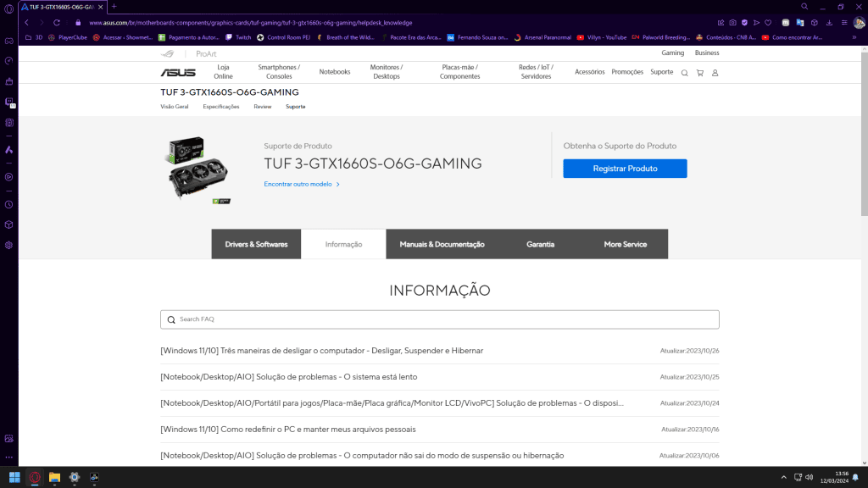Open Monitores / Desktops nav menu
This screenshot has height=488, width=868.
point(387,72)
